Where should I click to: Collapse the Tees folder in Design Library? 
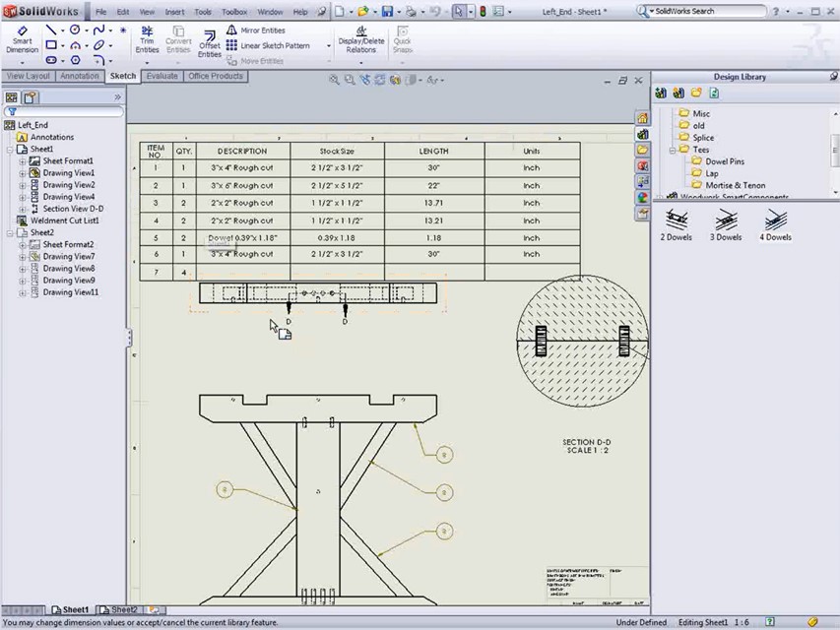(x=675, y=150)
